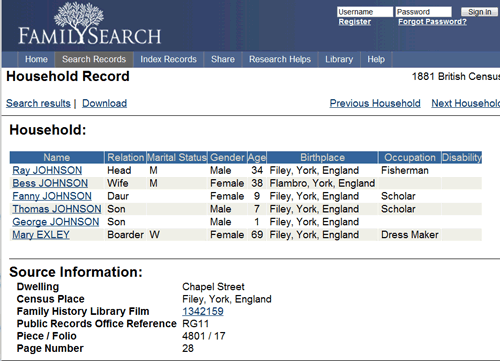Image resolution: width=500 pixels, height=361 pixels.
Task: Click the Download link
Action: [104, 103]
